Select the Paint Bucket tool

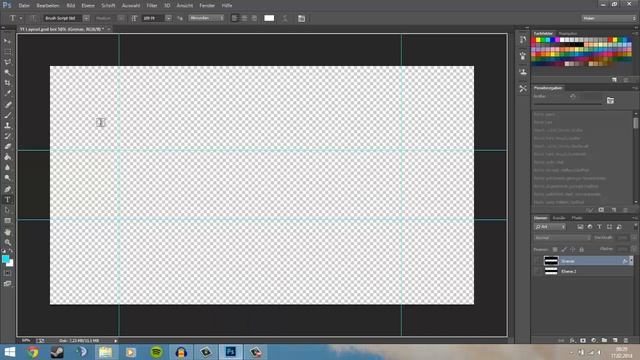pyautogui.click(x=7, y=157)
